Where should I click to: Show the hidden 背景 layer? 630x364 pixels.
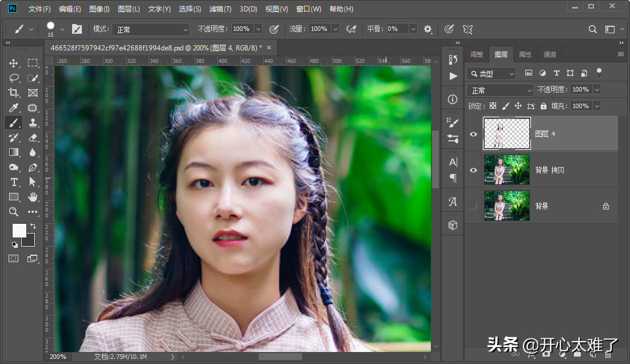point(473,205)
